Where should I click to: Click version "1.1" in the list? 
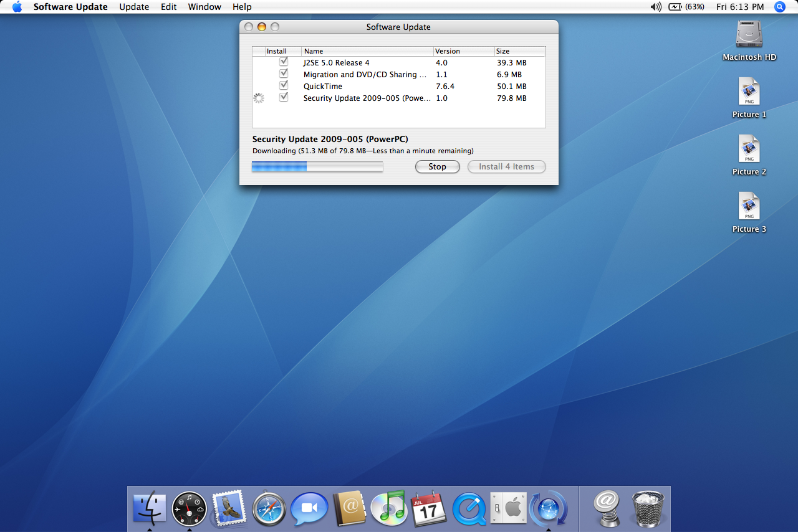pyautogui.click(x=441, y=75)
